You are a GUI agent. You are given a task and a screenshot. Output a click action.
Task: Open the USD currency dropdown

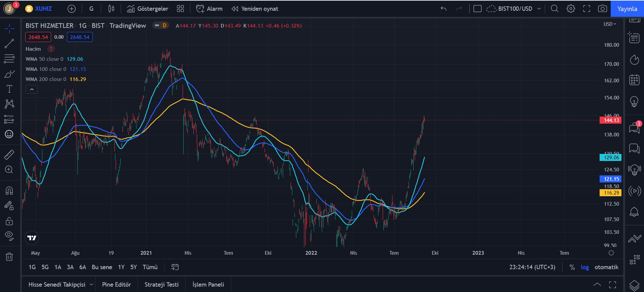pyautogui.click(x=609, y=24)
